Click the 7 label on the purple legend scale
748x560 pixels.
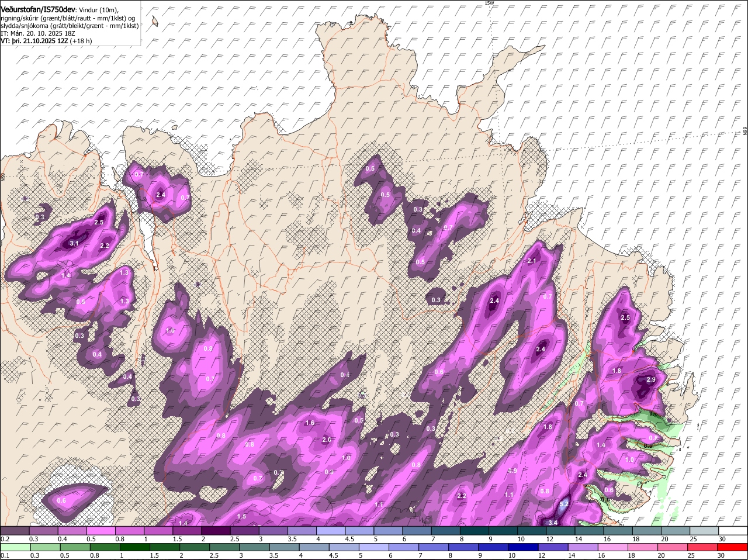[x=433, y=538]
